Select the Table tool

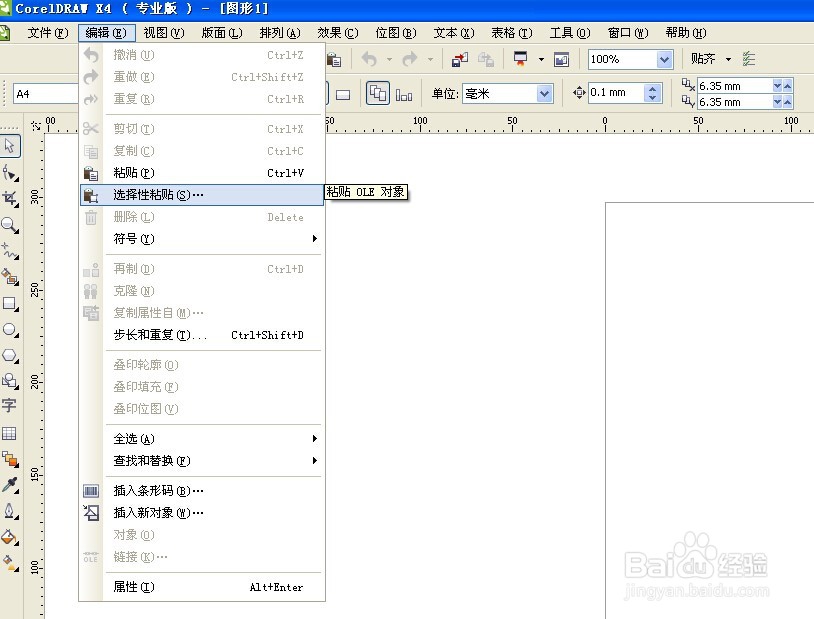[x=9, y=433]
